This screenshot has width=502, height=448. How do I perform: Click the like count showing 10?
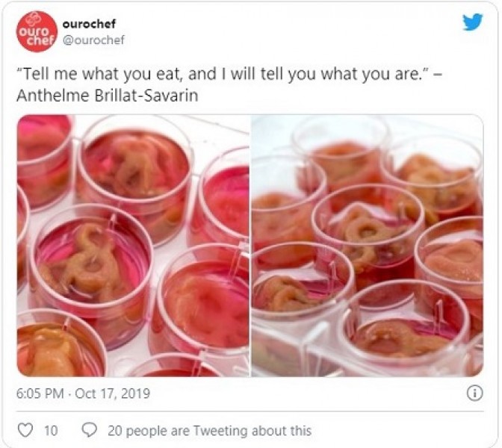coord(51,431)
